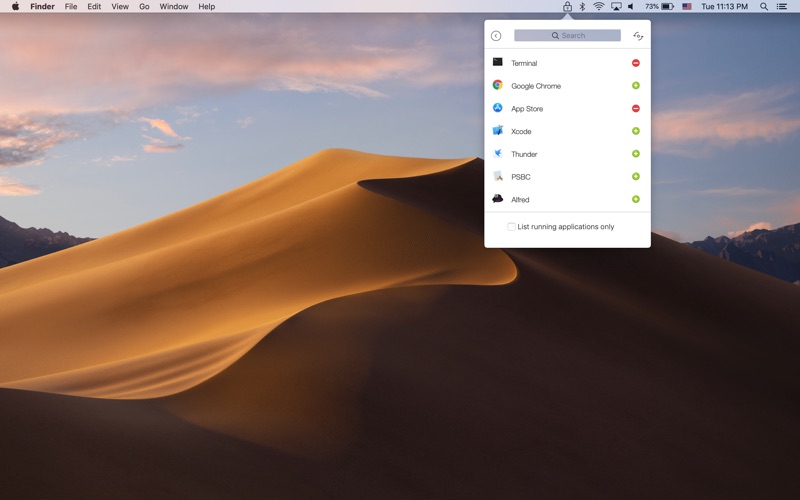Click the battery 73% indicator

[659, 7]
